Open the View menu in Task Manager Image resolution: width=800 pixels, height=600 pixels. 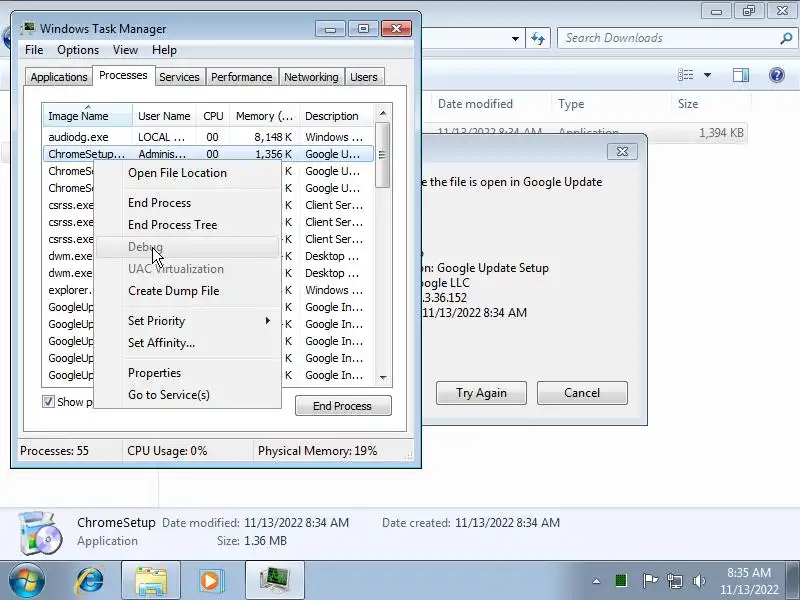126,50
